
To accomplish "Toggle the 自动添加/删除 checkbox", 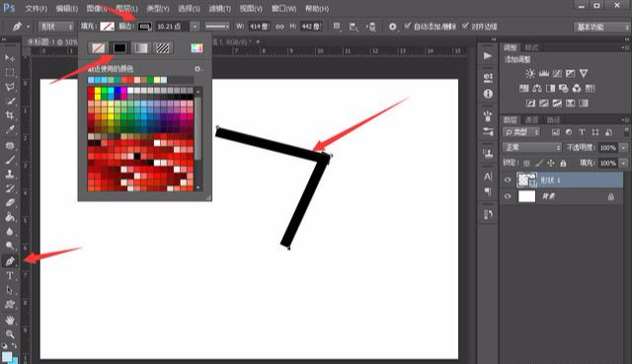I will point(408,27).
